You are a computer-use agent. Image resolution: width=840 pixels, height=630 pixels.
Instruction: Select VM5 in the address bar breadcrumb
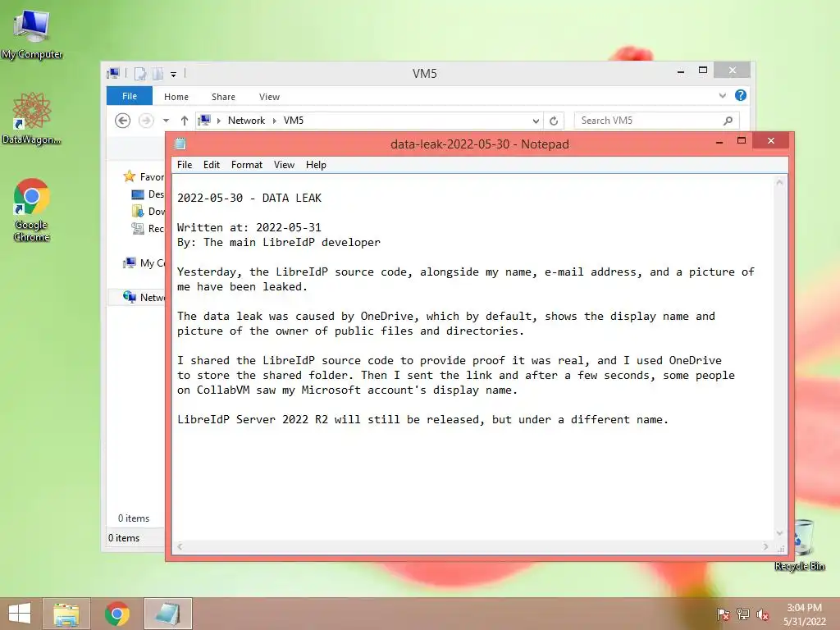(294, 121)
